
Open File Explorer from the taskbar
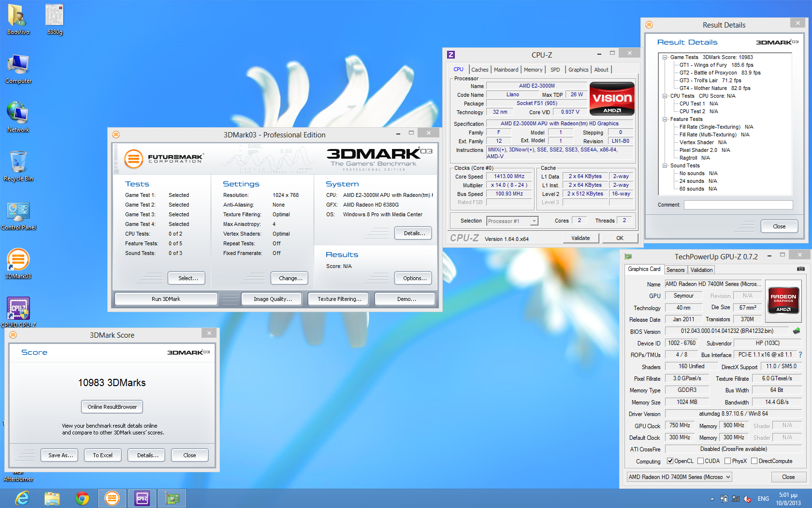pos(52,498)
